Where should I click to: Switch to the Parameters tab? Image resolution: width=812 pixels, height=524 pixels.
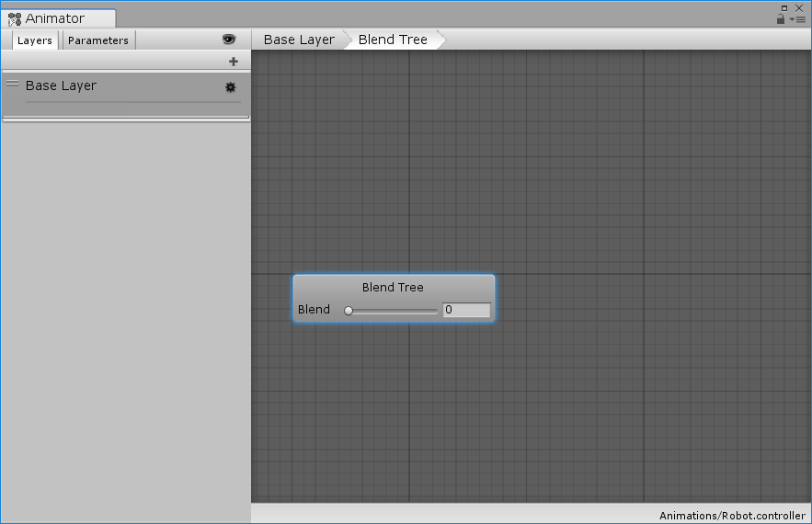pos(98,40)
